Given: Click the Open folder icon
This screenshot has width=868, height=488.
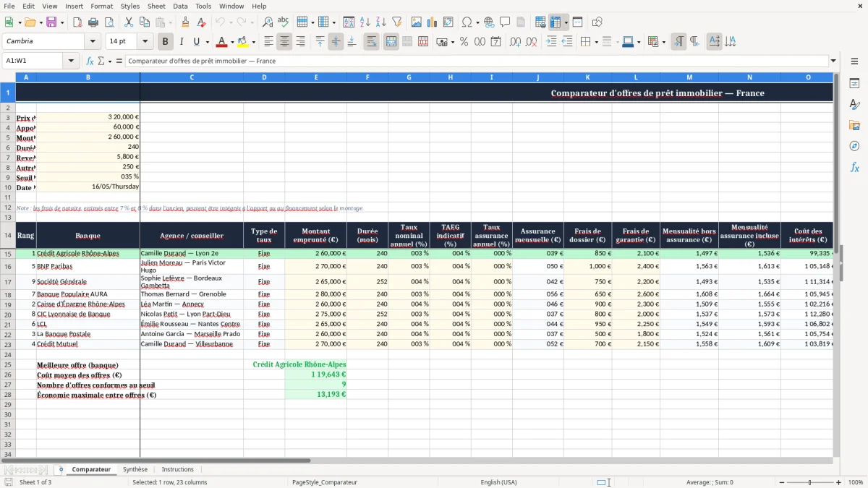Looking at the screenshot, I should pos(30,22).
